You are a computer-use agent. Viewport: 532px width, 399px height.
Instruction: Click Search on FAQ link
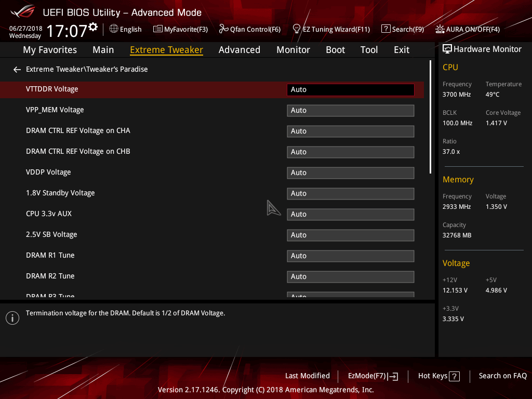502,376
